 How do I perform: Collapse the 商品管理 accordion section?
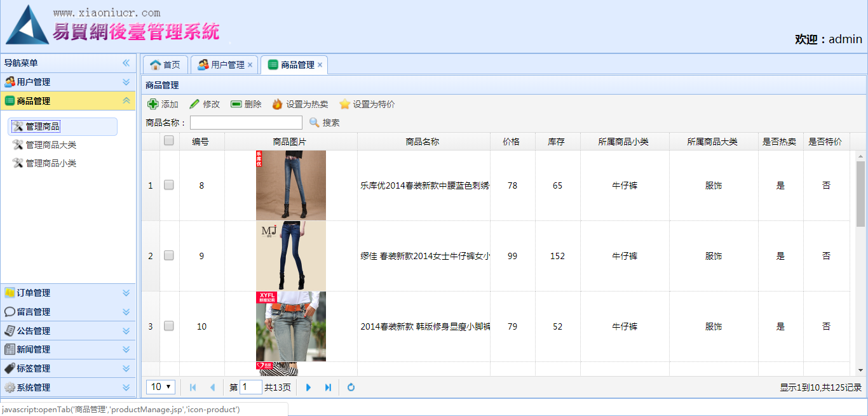pyautogui.click(x=126, y=101)
